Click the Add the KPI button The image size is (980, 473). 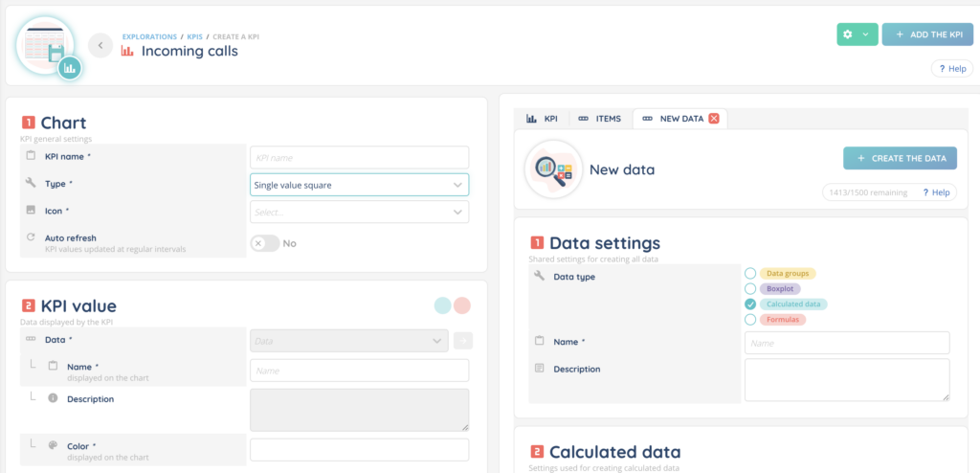pyautogui.click(x=926, y=34)
